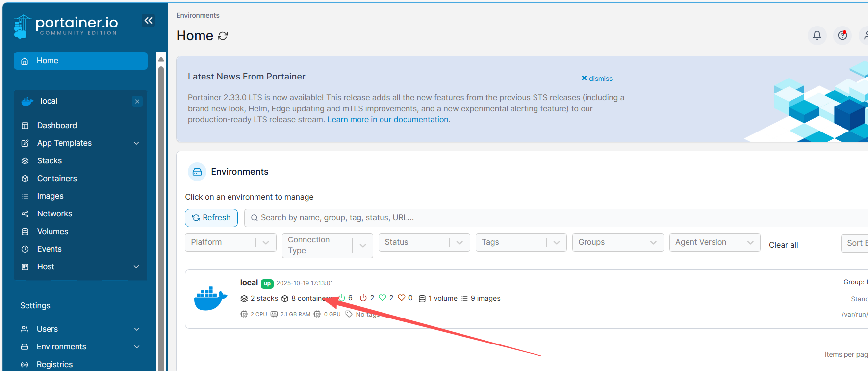Collapse the sidebar with double-chevron icon

tap(148, 20)
